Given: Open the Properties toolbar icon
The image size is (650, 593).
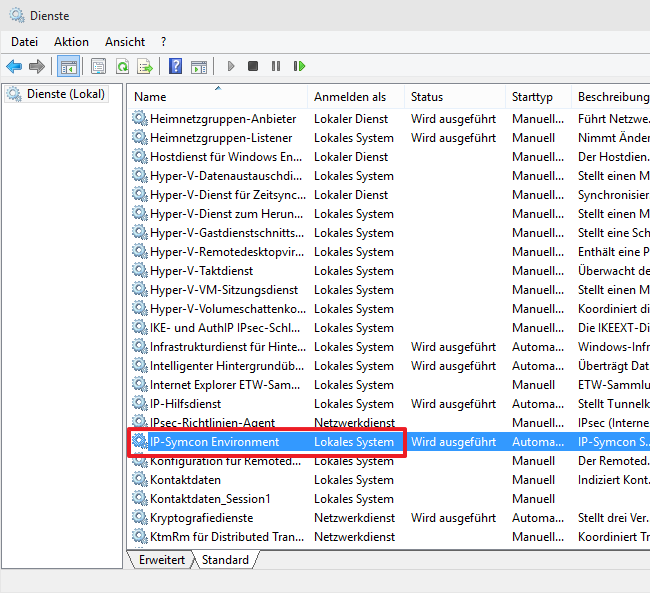Looking at the screenshot, I should tap(98, 67).
